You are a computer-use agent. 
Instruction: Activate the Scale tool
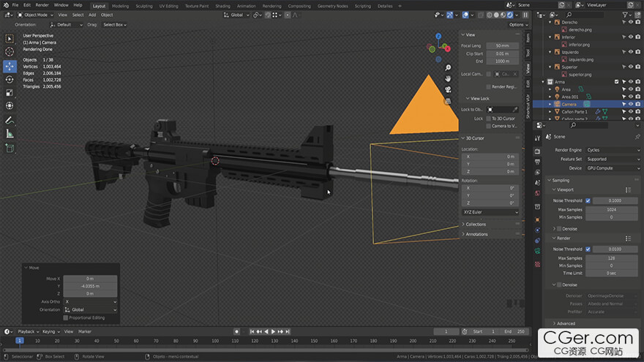[10, 93]
